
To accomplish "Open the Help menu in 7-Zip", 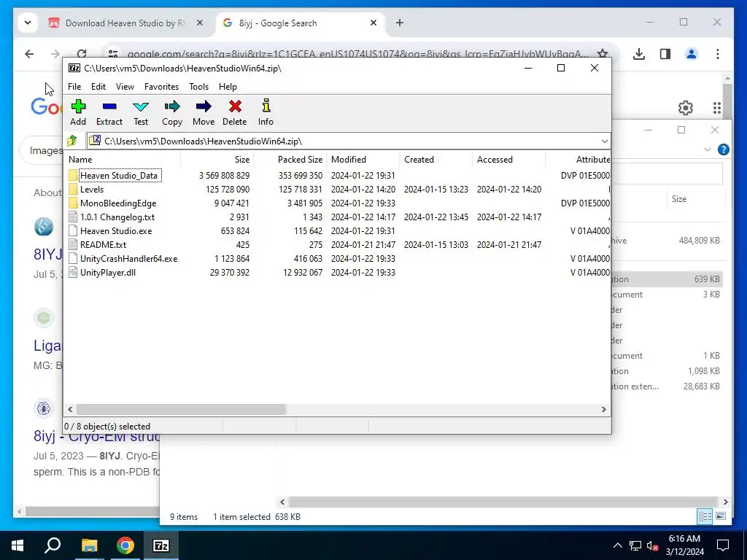I will 228,86.
